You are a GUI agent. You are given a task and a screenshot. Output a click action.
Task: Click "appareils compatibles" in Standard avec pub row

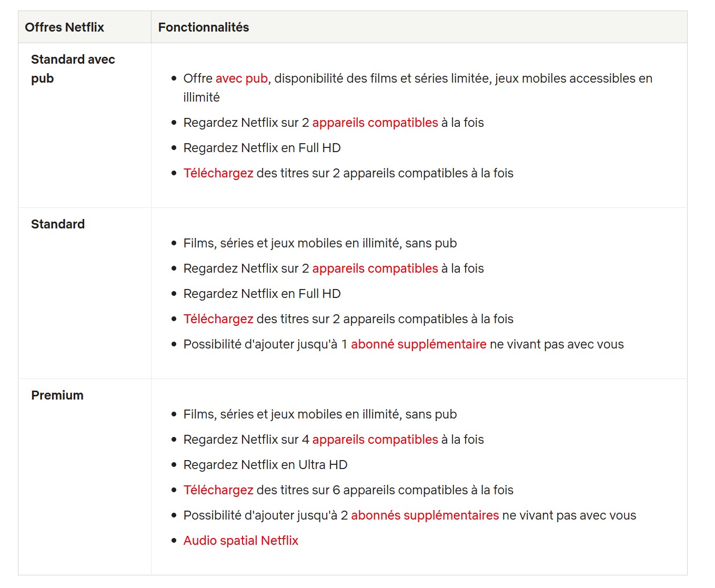[x=375, y=123]
